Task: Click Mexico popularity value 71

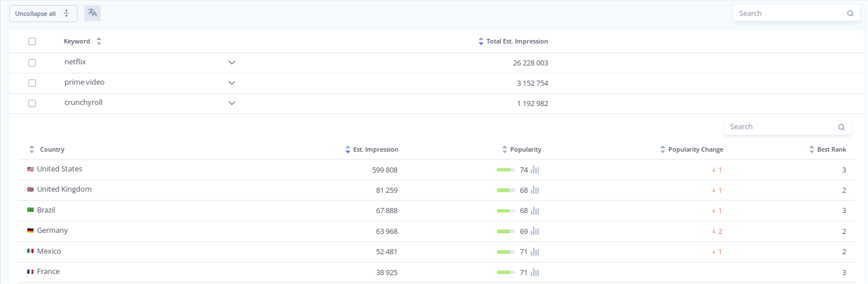Action: [524, 252]
